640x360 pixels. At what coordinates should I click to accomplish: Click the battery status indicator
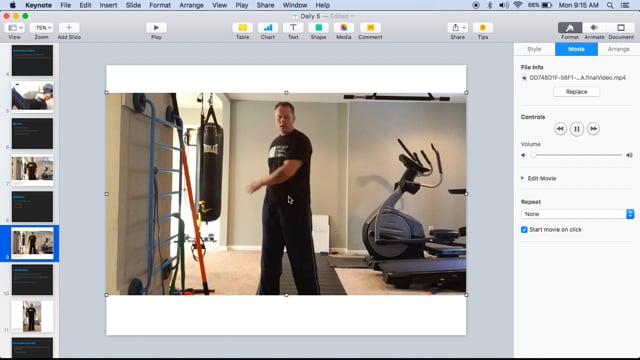[540, 5]
